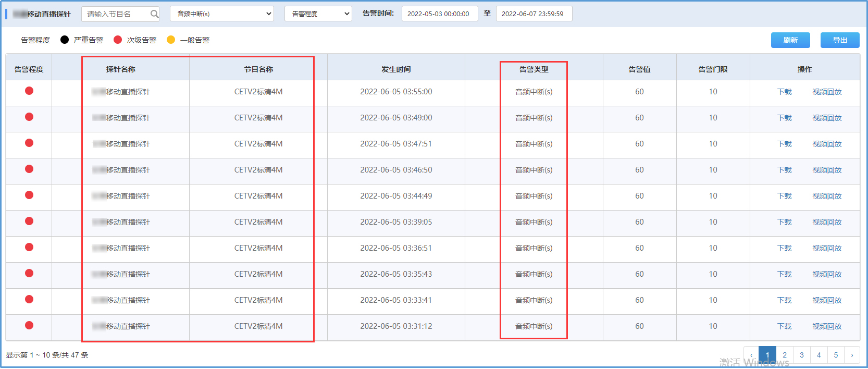This screenshot has width=868, height=369.
Task: Switch to page 2 of results
Action: (785, 355)
